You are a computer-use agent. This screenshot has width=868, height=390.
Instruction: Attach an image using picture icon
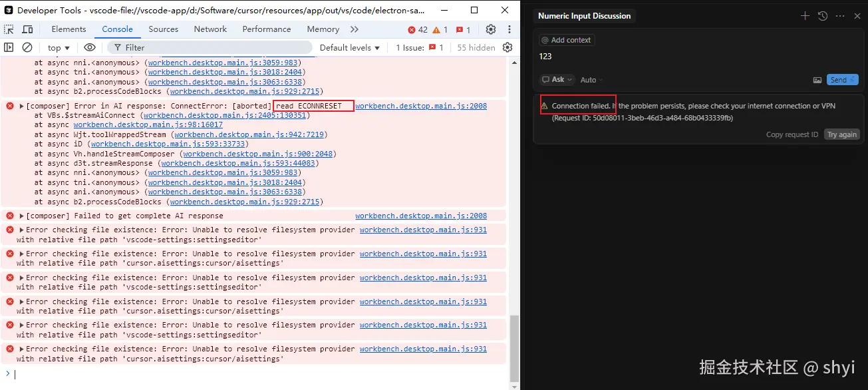click(817, 80)
